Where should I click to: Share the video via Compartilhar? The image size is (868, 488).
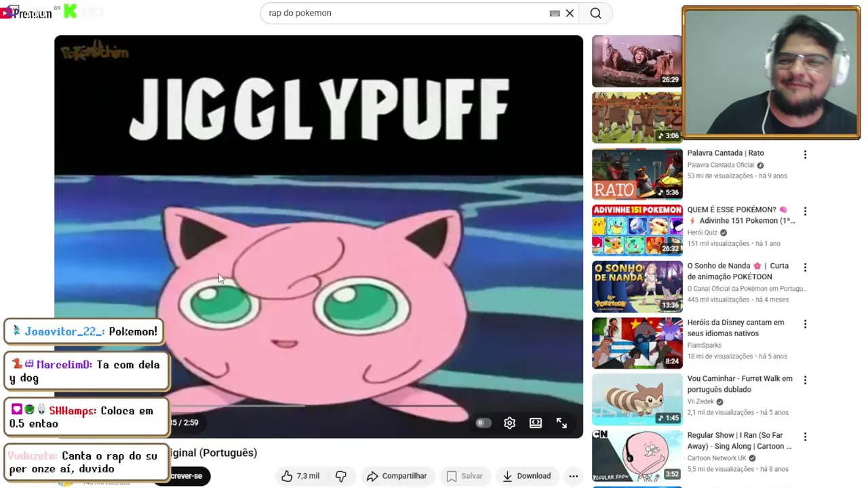pyautogui.click(x=397, y=476)
